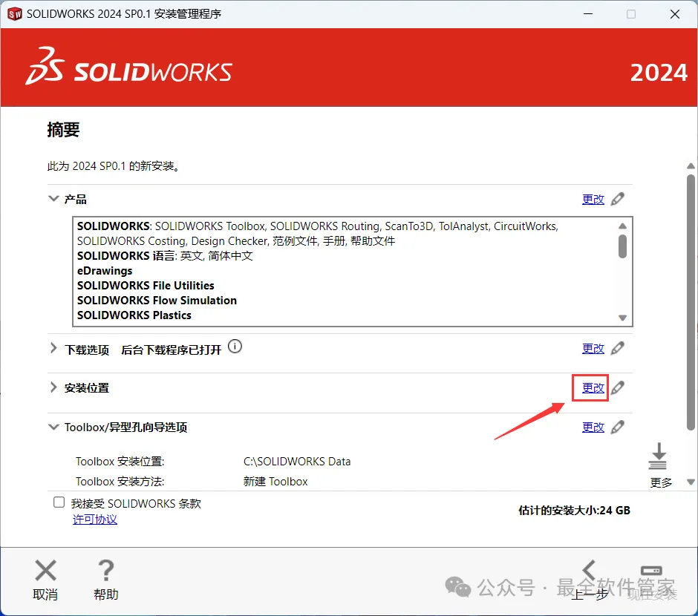Click 更改 link for 安装位置

click(593, 388)
